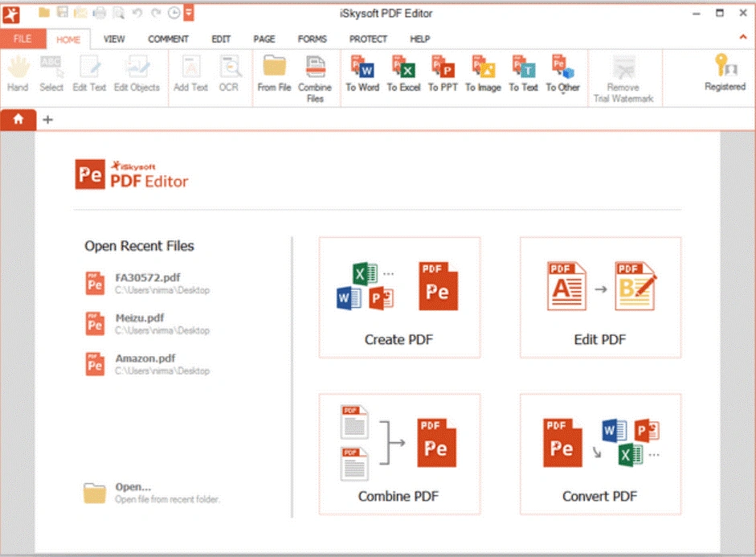Click the undo arrow in title bar
This screenshot has width=756, height=557.
tap(137, 13)
